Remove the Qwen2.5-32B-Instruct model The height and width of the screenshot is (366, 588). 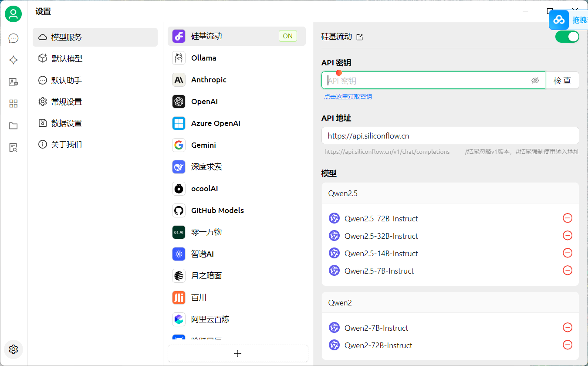pyautogui.click(x=568, y=235)
